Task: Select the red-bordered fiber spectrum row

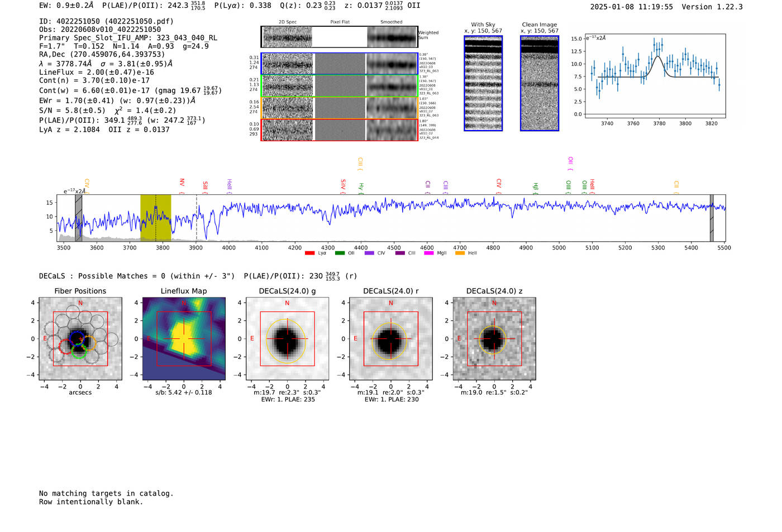Action: pyautogui.click(x=340, y=130)
